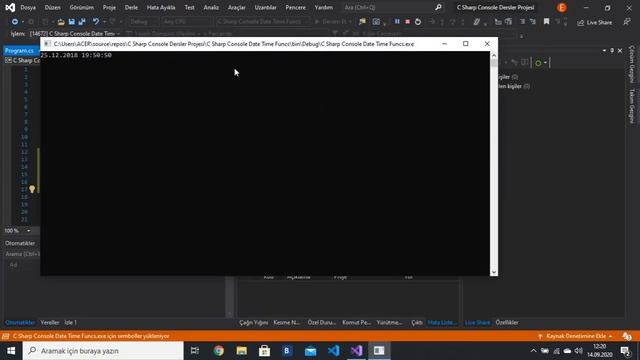Click the save file icon
The height and width of the screenshot is (360, 640).
[71, 22]
